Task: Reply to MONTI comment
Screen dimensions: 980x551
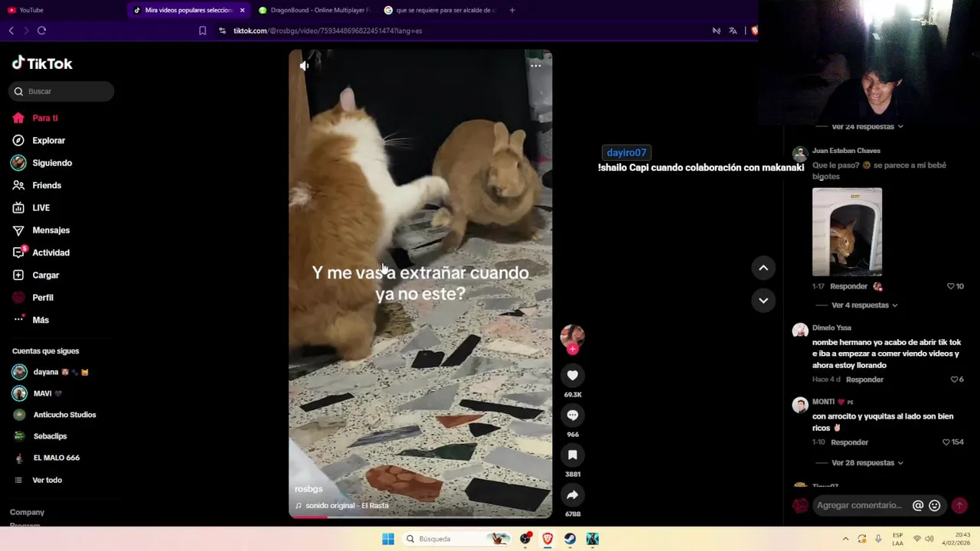Action: coord(849,442)
